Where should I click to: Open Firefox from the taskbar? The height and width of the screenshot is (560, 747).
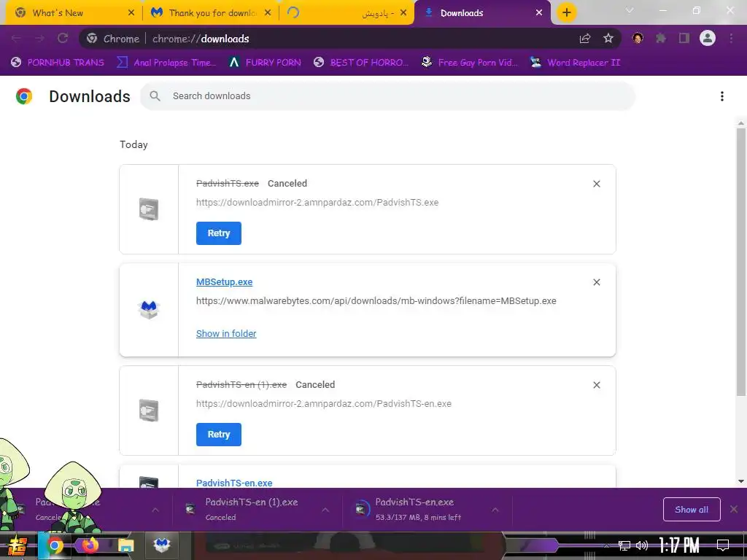click(x=90, y=545)
